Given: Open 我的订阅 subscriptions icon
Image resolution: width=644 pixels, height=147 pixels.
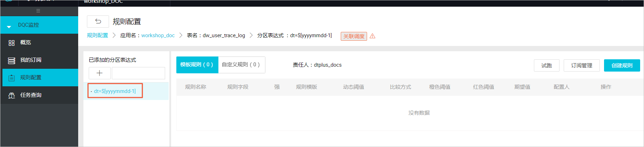Looking at the screenshot, I should click(12, 60).
